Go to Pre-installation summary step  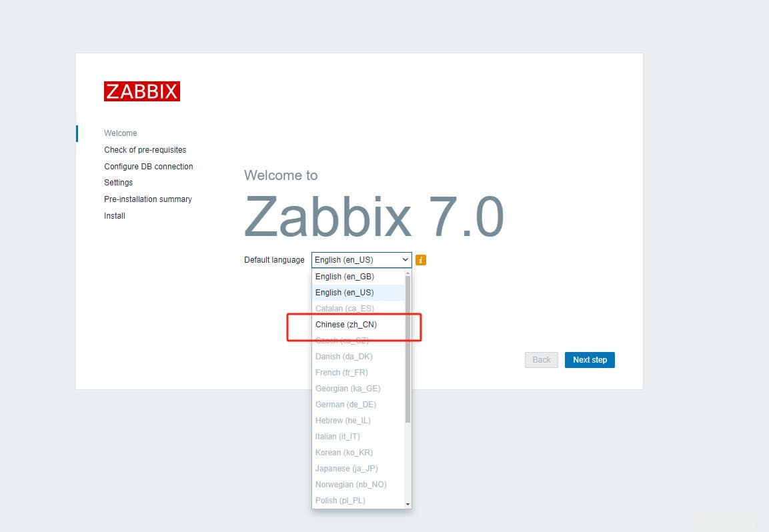click(147, 199)
